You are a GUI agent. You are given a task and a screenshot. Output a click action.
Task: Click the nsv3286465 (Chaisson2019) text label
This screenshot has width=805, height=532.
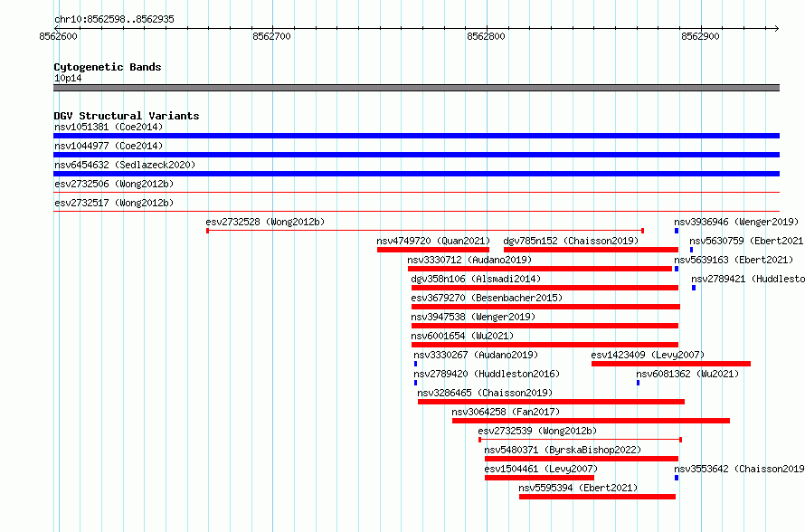click(x=485, y=393)
